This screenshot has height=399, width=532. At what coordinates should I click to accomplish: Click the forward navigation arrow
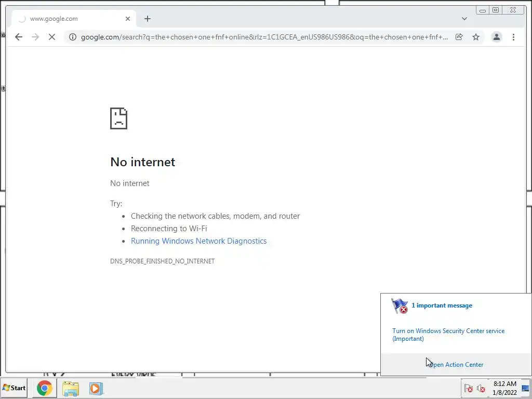point(35,37)
